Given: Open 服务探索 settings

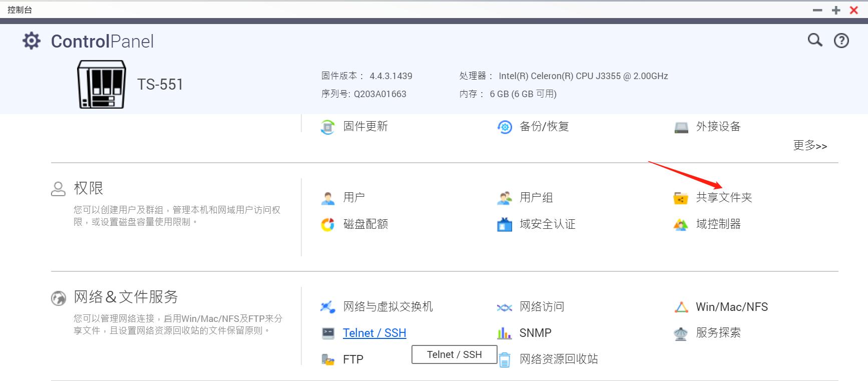Looking at the screenshot, I should (x=718, y=332).
